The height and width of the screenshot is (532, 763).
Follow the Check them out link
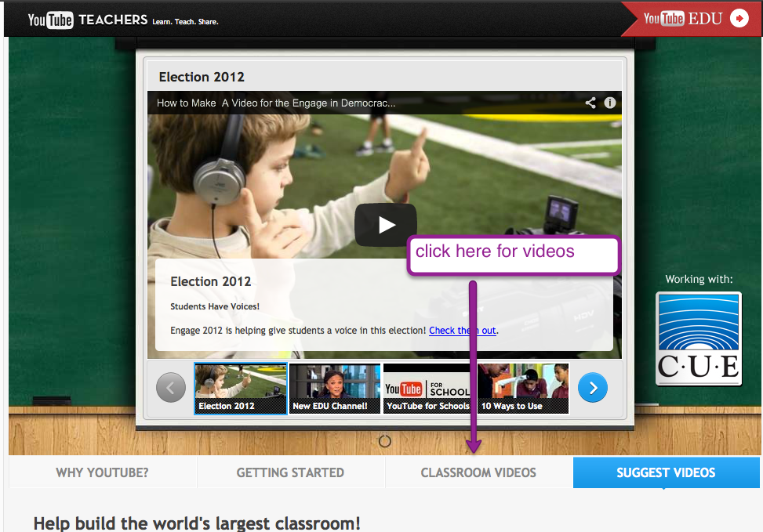pyautogui.click(x=462, y=331)
